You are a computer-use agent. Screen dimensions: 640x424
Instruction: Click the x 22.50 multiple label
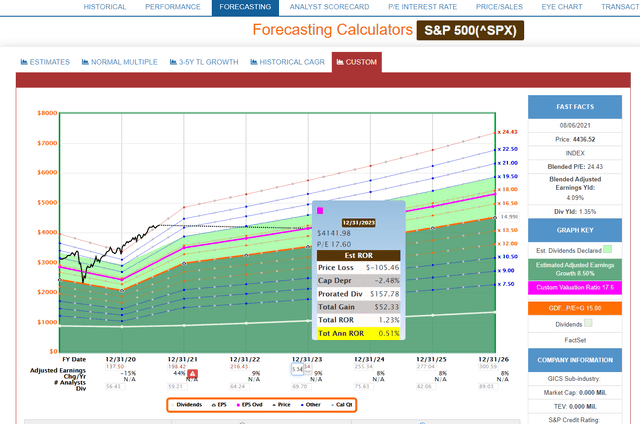click(508, 149)
